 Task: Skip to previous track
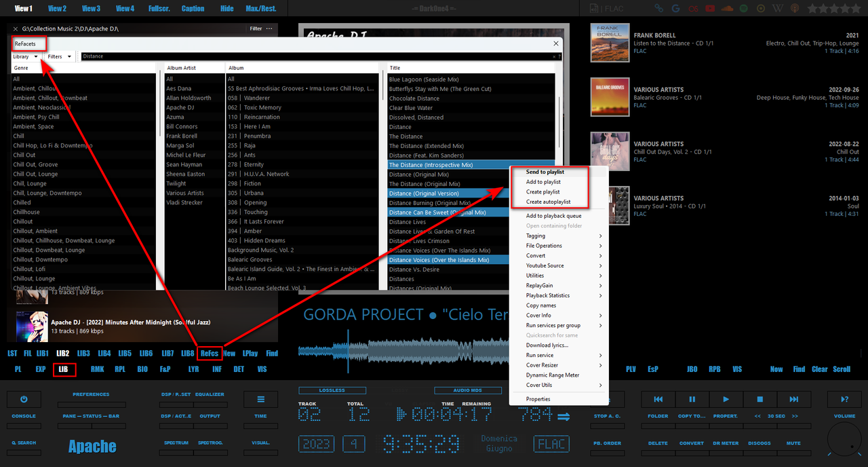tap(658, 399)
